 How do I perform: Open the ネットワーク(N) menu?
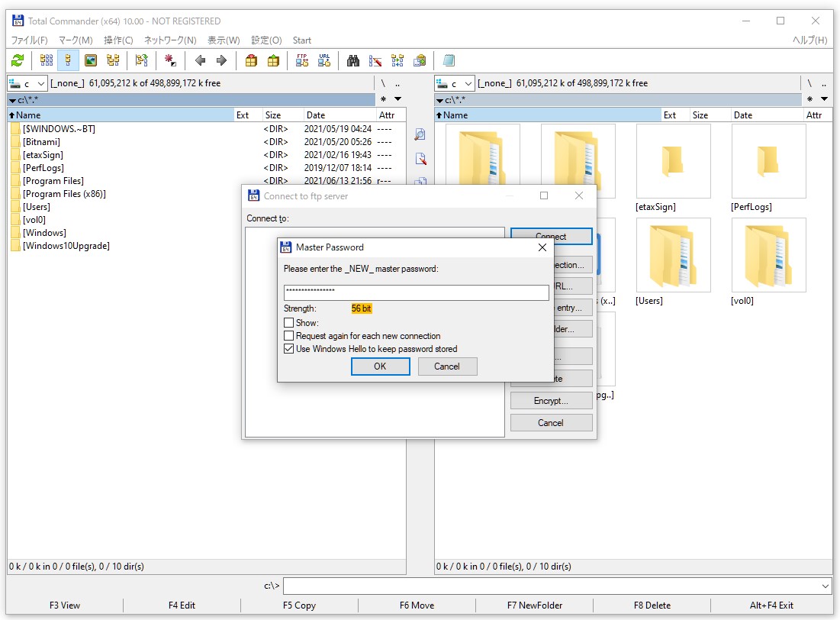pyautogui.click(x=170, y=40)
